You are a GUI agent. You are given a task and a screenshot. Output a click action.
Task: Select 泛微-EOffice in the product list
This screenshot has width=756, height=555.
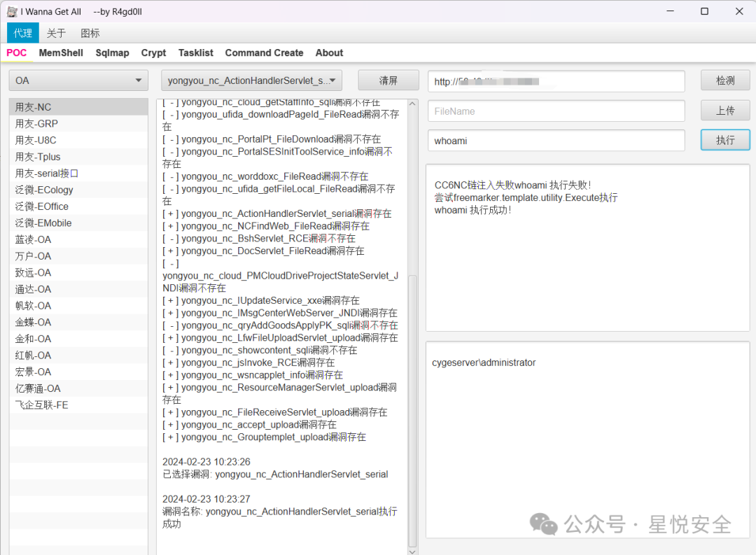point(78,206)
